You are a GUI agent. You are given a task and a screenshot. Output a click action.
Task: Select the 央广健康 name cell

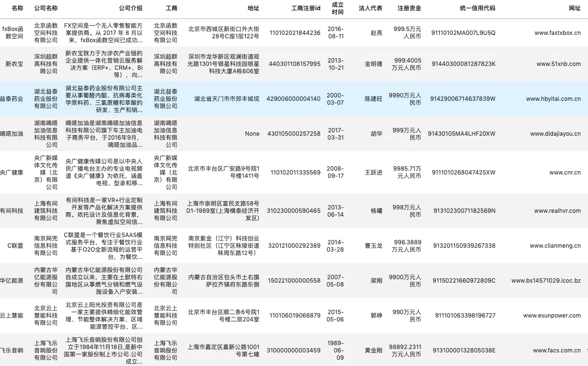point(12,173)
